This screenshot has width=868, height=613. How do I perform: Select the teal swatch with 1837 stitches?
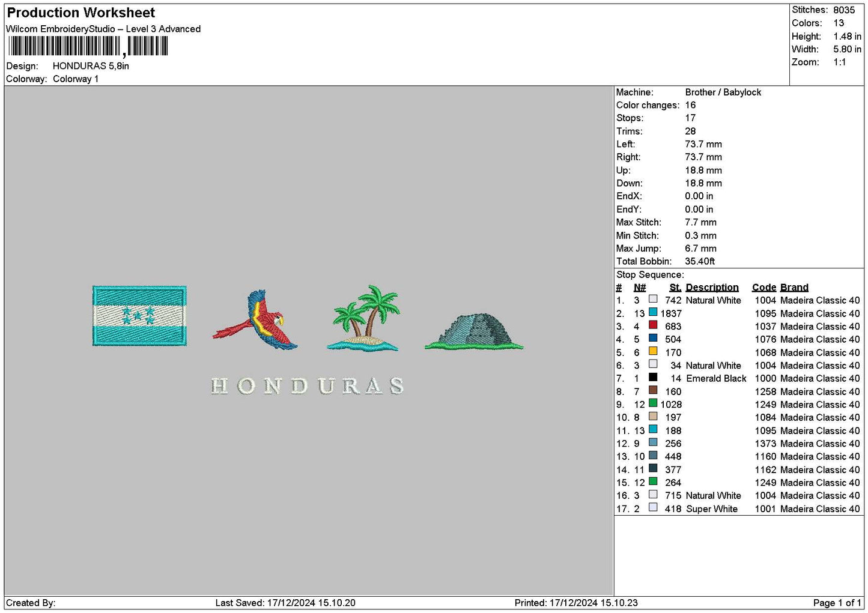pyautogui.click(x=653, y=312)
